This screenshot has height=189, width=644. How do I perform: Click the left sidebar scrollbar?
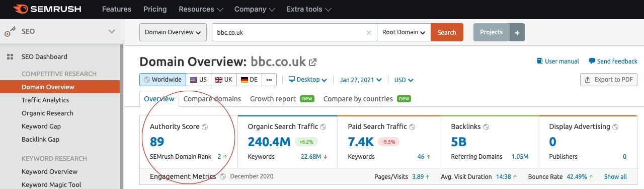tap(122, 116)
